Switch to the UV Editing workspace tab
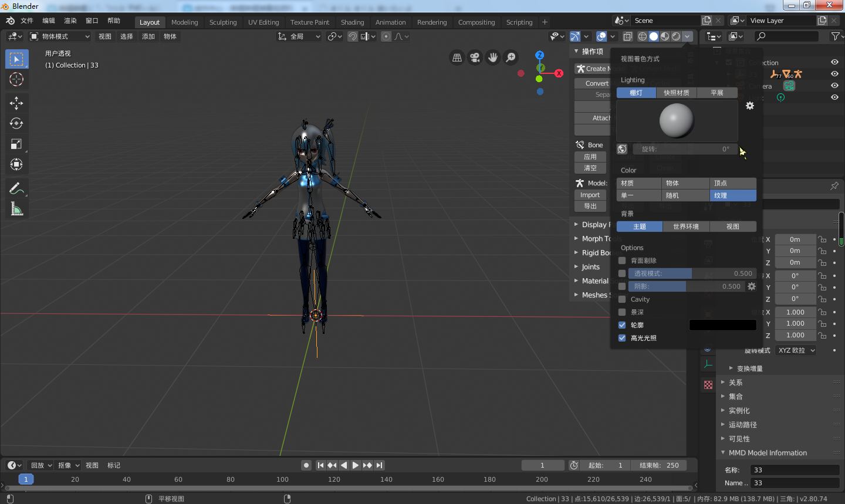The height and width of the screenshot is (504, 845). click(263, 22)
